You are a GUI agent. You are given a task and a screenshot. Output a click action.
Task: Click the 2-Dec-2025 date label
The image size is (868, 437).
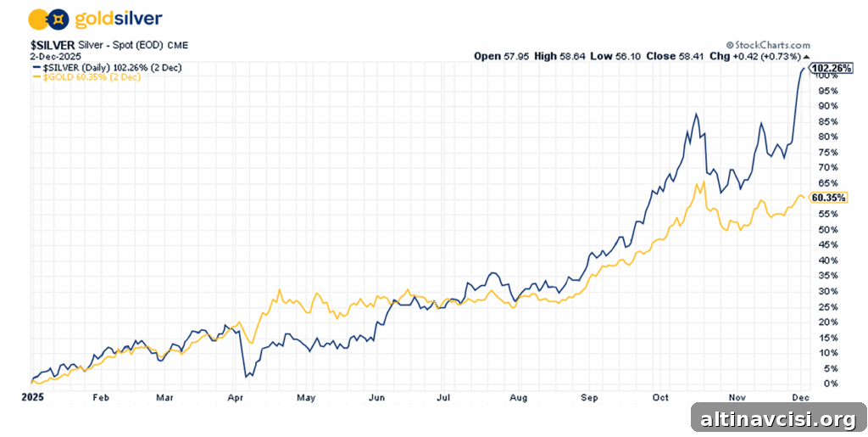point(56,57)
